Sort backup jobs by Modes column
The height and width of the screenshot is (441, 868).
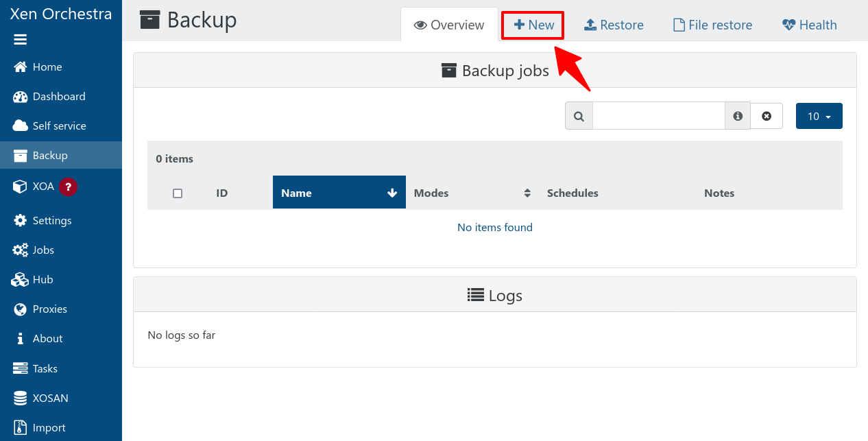tap(472, 193)
